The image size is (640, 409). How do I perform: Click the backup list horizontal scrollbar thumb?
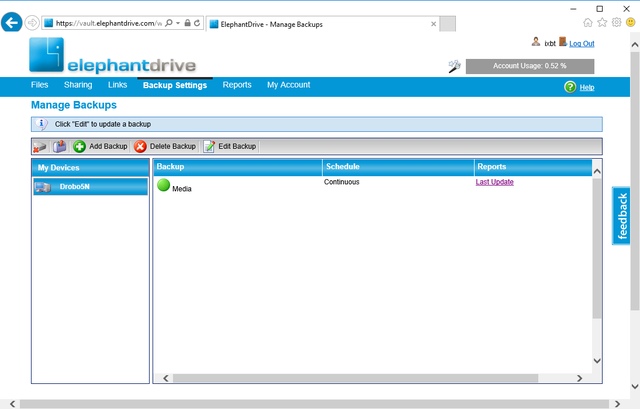click(355, 378)
